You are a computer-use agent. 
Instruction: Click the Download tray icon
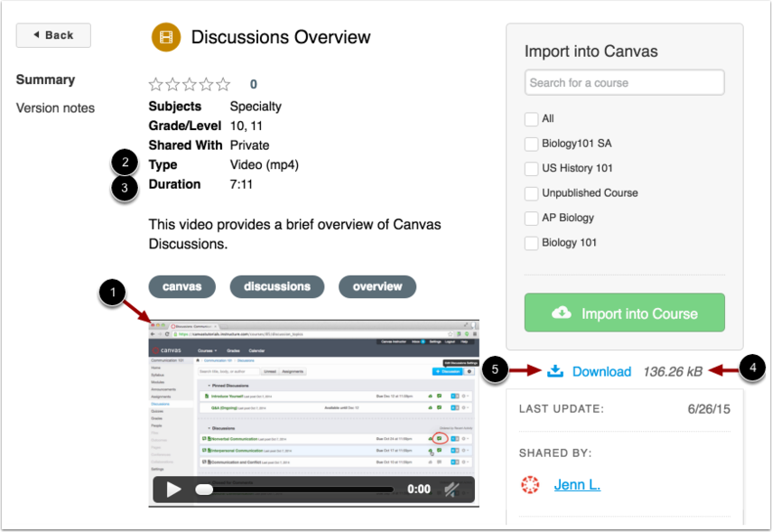pos(555,371)
